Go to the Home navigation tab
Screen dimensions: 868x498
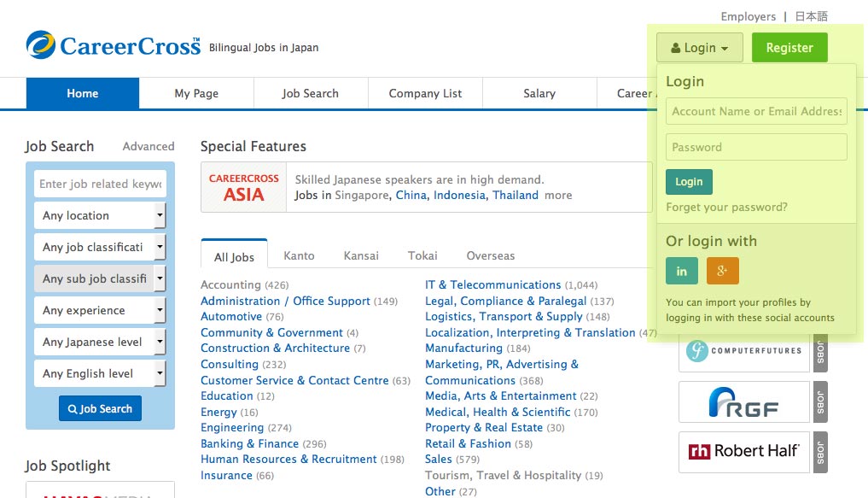pyautogui.click(x=83, y=94)
